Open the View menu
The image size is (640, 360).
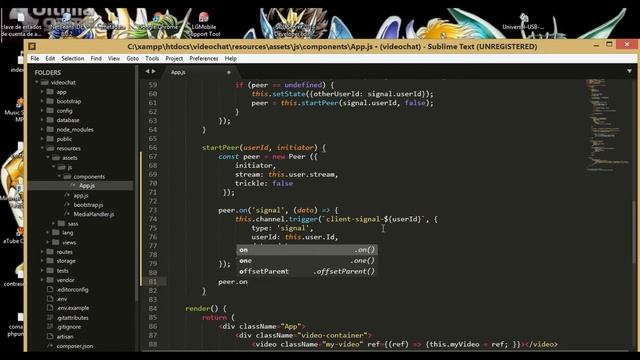pos(114,58)
